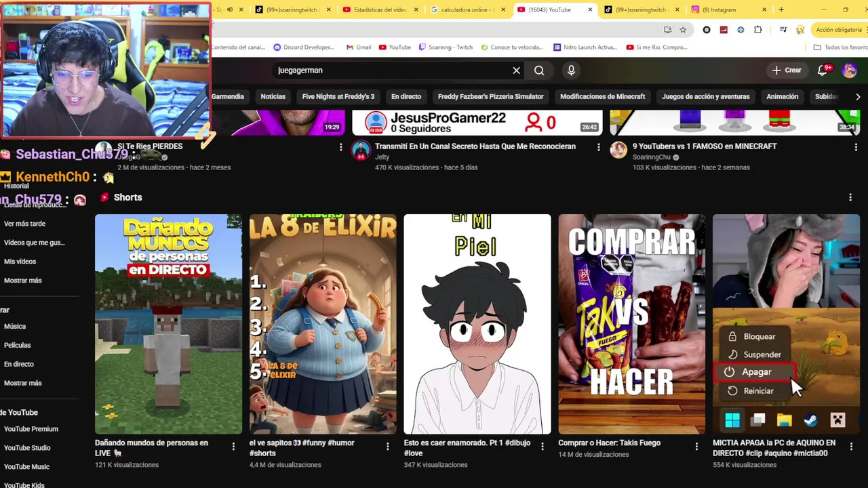Expand 'Mostrar más' below Mis vídeos
The height and width of the screenshot is (488, 868).
(x=23, y=281)
